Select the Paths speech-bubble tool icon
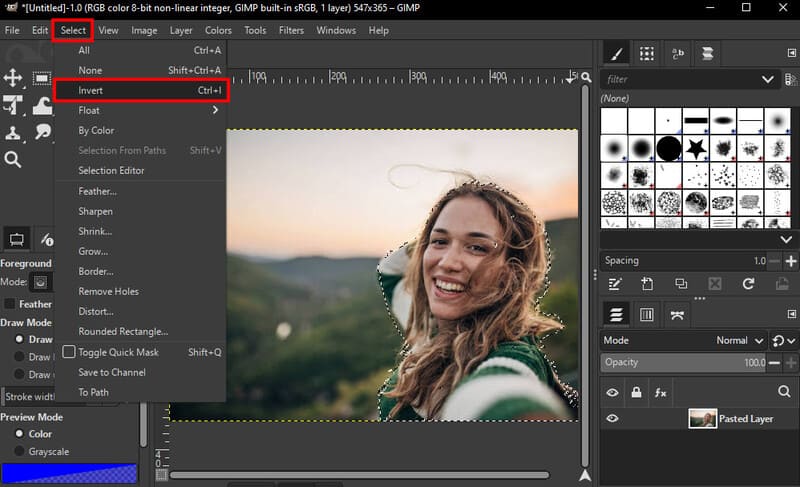800x487 pixels. (43, 132)
